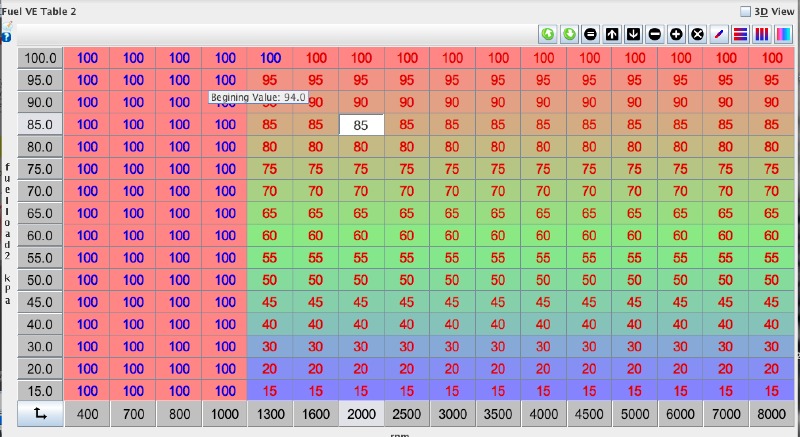The image size is (800, 437).
Task: Click the green down-arrow toolbar icon
Action: pos(569,34)
